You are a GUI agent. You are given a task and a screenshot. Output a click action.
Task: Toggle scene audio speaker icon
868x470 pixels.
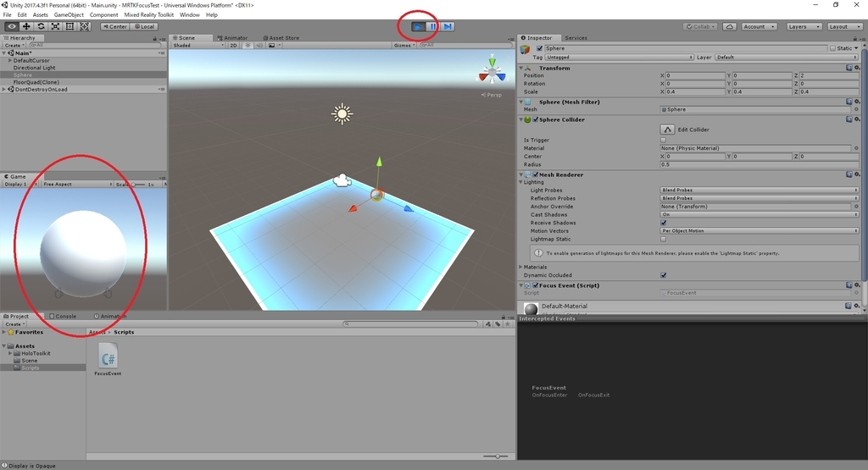point(259,46)
